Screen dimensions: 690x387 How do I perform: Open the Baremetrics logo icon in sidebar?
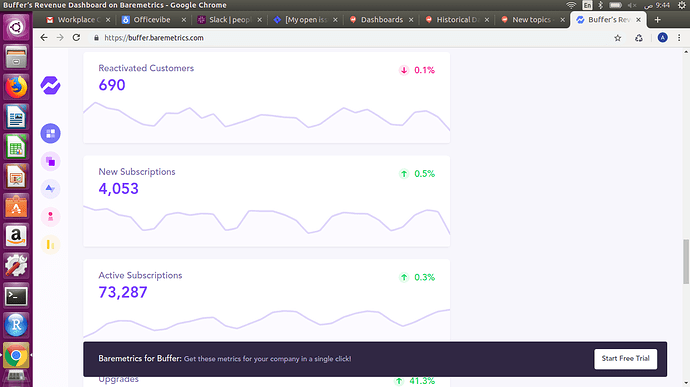51,85
